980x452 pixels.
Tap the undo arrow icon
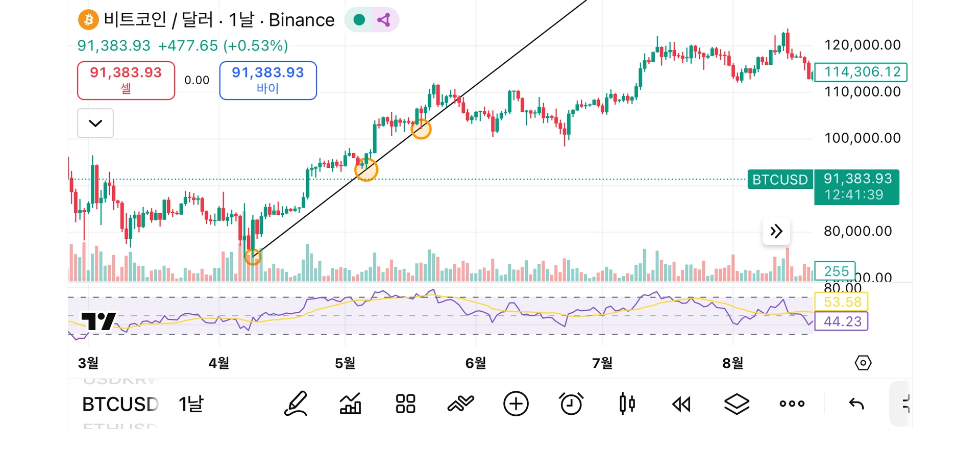(x=856, y=404)
